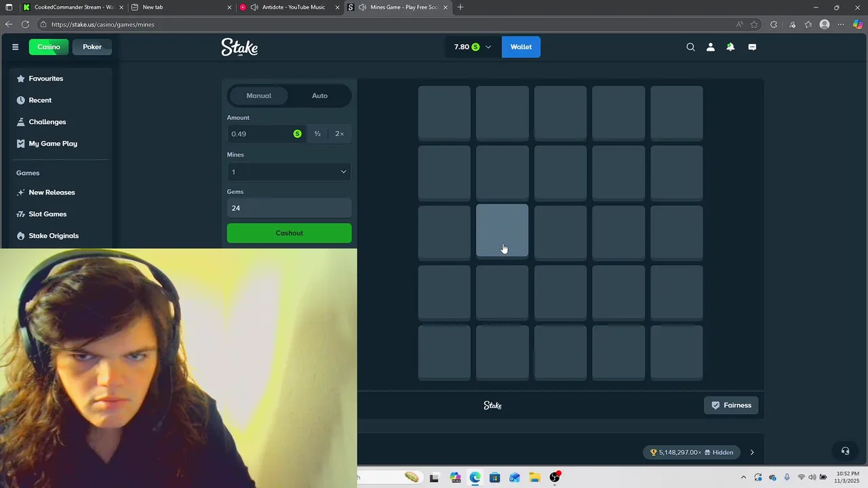The height and width of the screenshot is (488, 868).
Task: Mute the Antidote YouTube Music tab
Action: click(254, 7)
